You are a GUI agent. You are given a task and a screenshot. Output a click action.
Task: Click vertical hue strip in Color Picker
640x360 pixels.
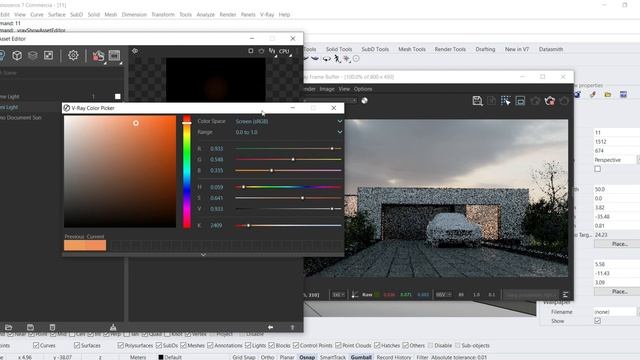[x=187, y=172]
